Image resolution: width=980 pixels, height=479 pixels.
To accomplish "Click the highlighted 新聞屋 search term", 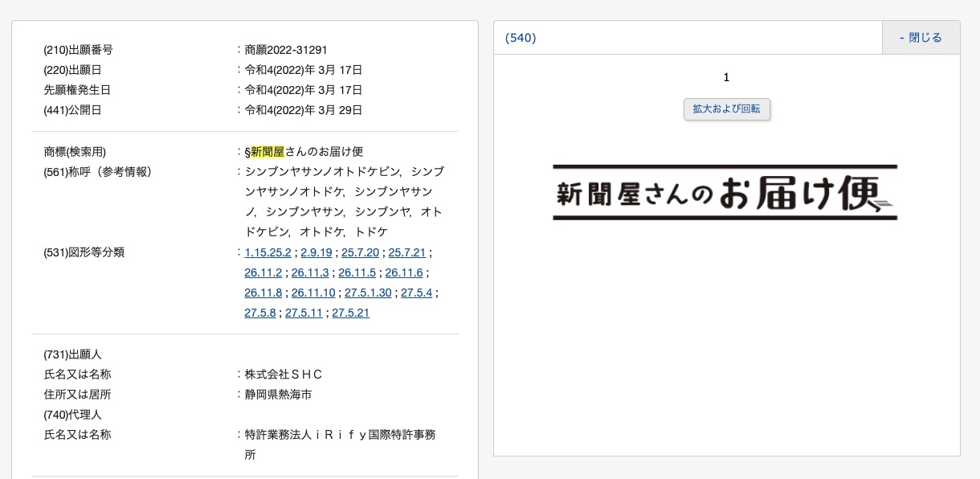I will click(267, 152).
